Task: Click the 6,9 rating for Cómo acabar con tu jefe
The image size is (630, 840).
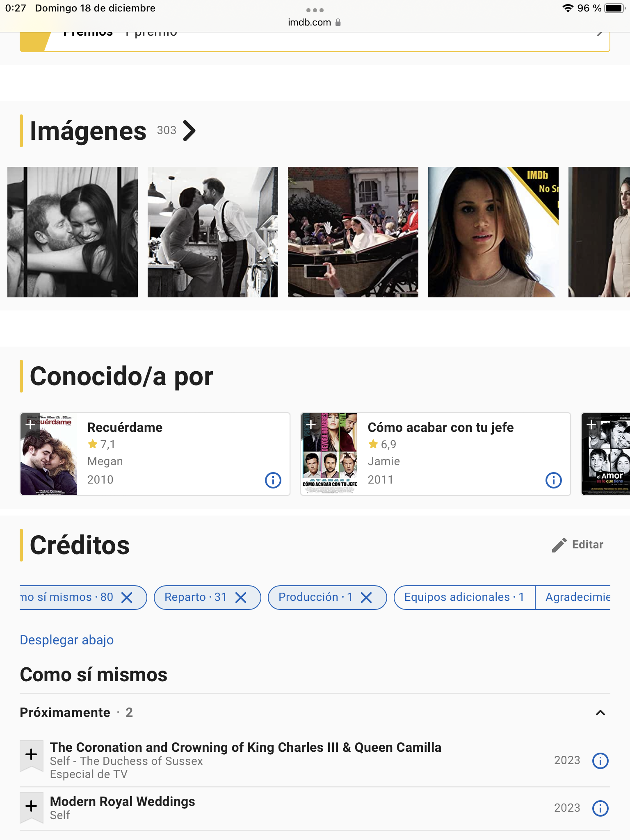Action: (x=382, y=444)
